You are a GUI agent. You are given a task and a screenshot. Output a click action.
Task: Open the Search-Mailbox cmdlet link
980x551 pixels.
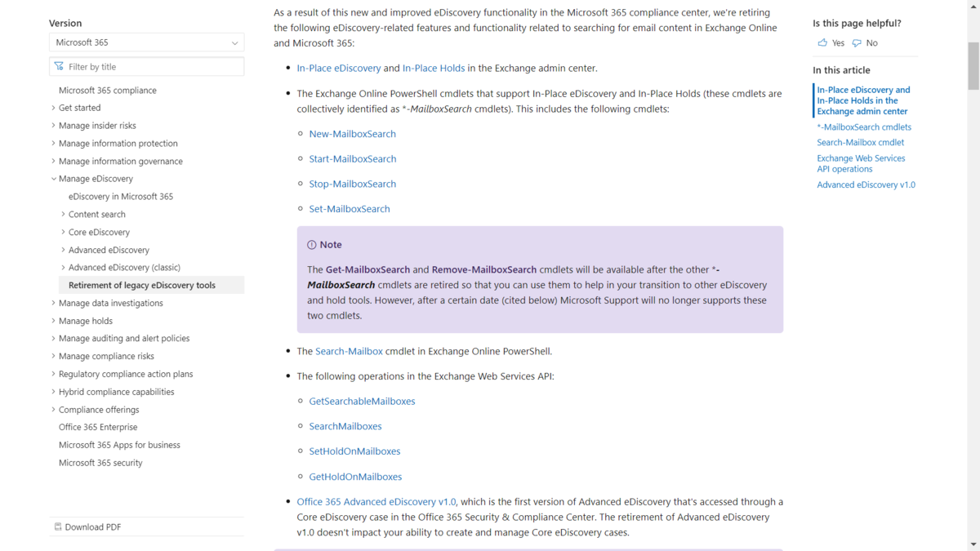349,351
